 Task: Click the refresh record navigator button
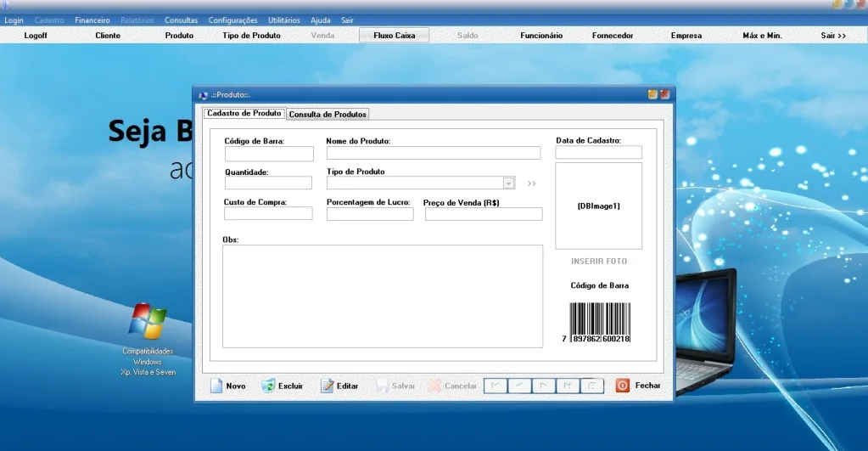tap(591, 386)
